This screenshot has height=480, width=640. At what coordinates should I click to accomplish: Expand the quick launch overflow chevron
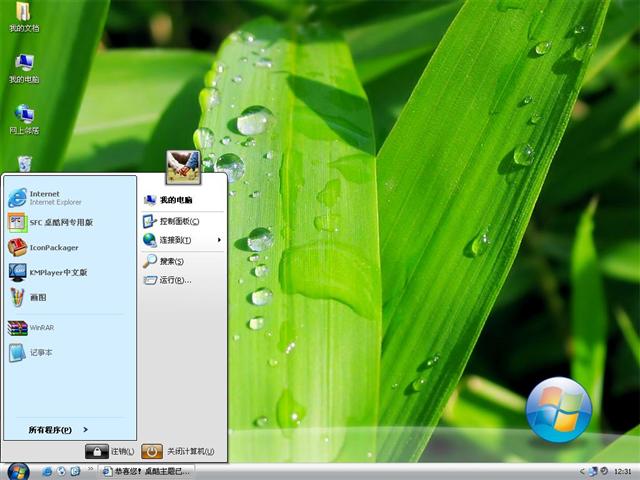pos(90,469)
